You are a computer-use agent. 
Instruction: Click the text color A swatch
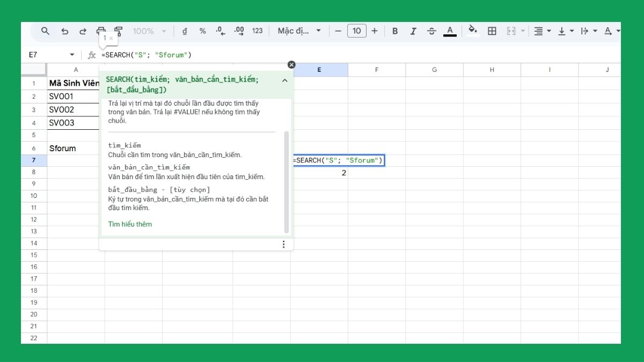click(450, 31)
